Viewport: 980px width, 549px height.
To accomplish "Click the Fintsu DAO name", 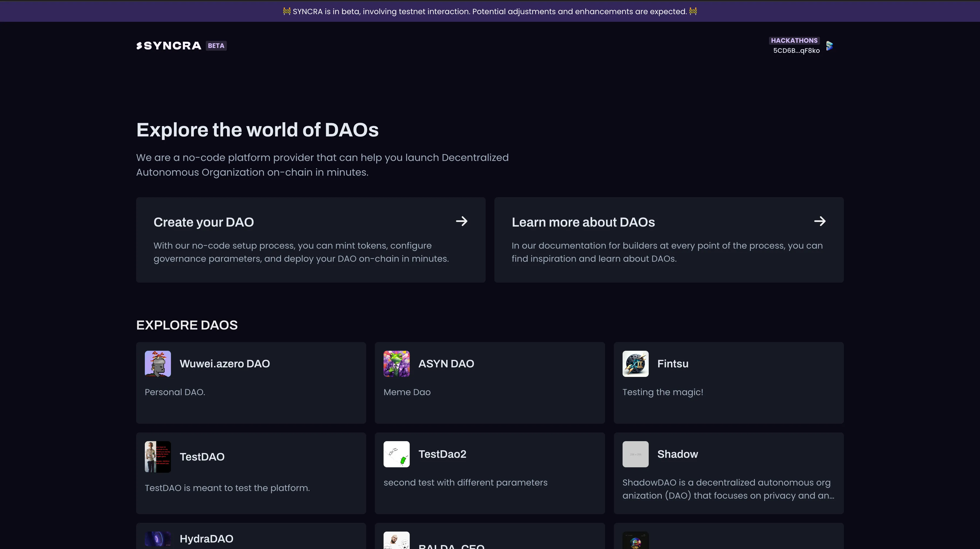I will (x=673, y=364).
